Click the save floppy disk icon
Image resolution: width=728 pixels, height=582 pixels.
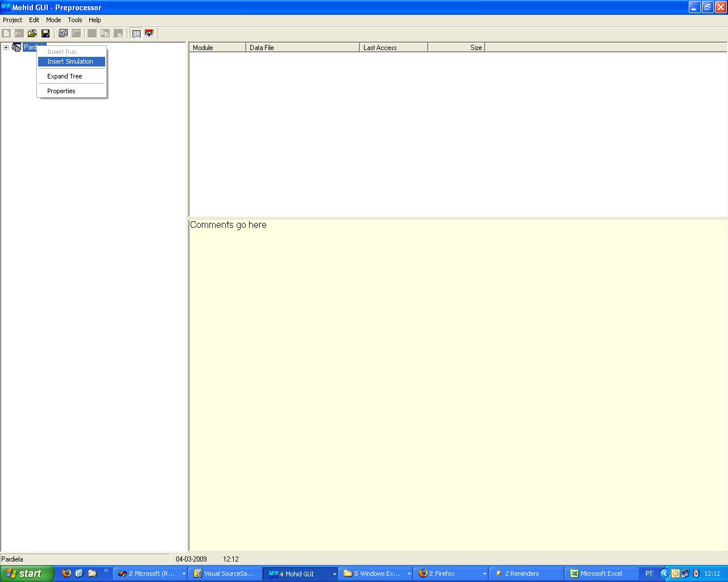click(45, 34)
